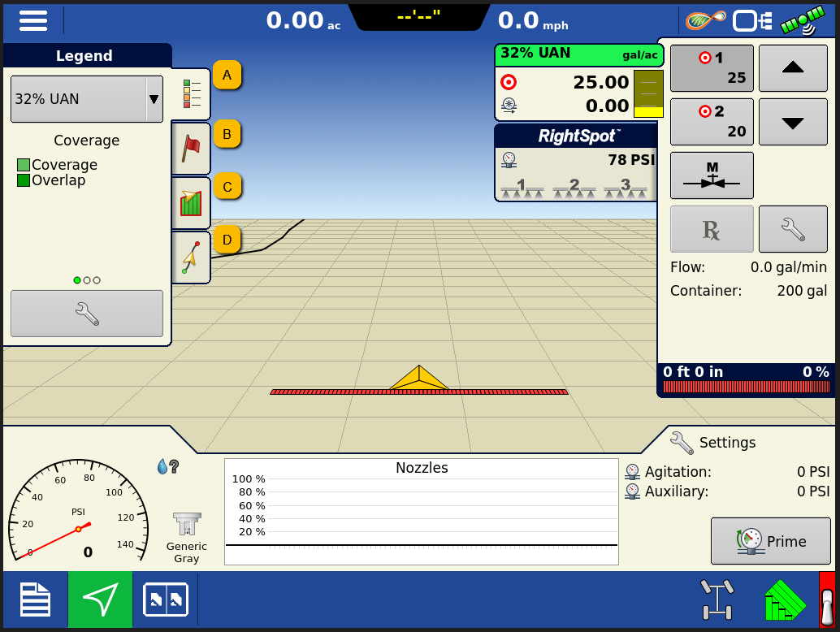Open the 32% UAN legend dropdown
Image resolution: width=840 pixels, height=632 pixels.
point(86,98)
